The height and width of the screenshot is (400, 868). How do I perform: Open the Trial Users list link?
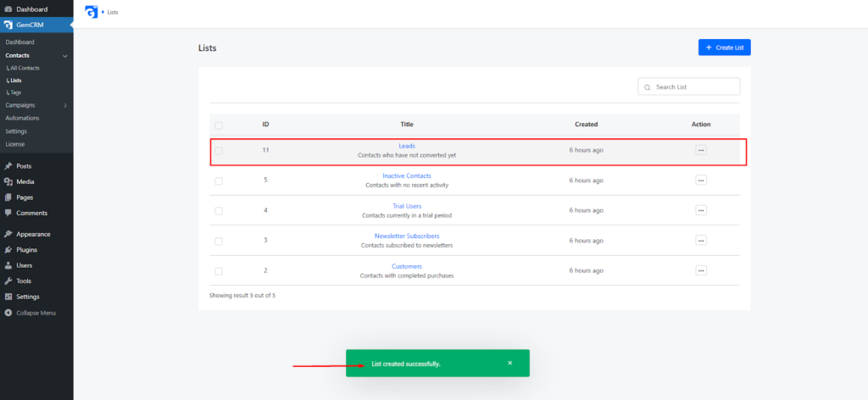coord(407,207)
